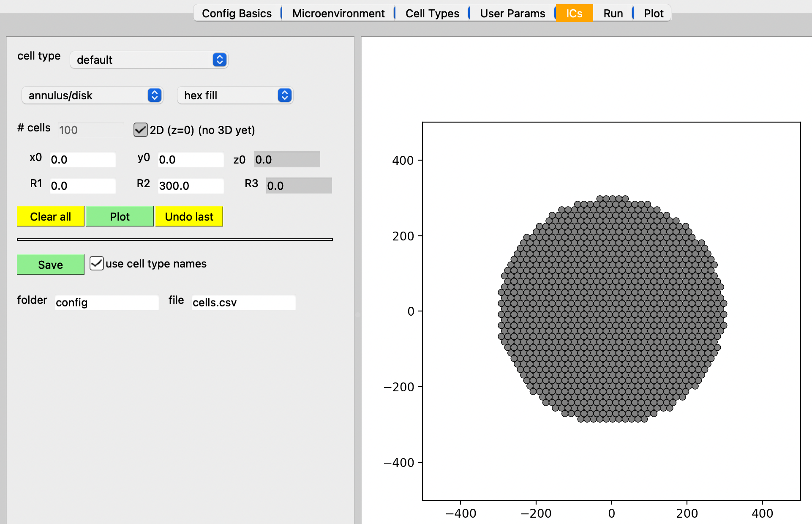
Task: Open the hex fill dropdown
Action: click(235, 95)
